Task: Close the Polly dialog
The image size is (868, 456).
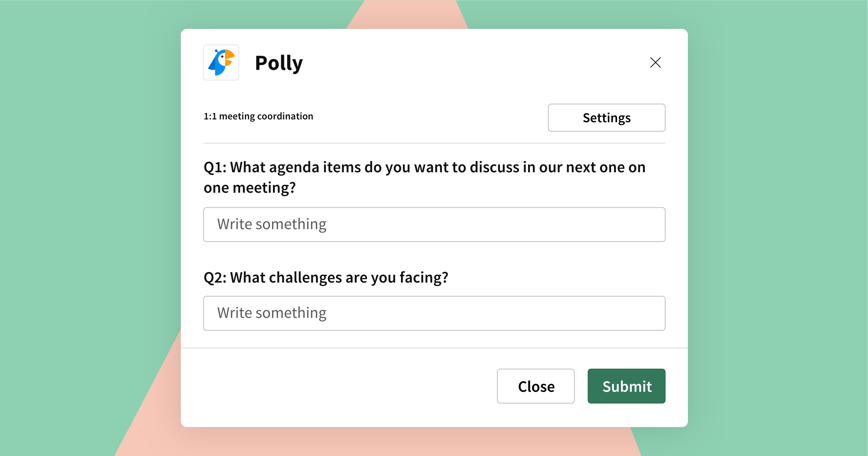Action: (x=655, y=62)
